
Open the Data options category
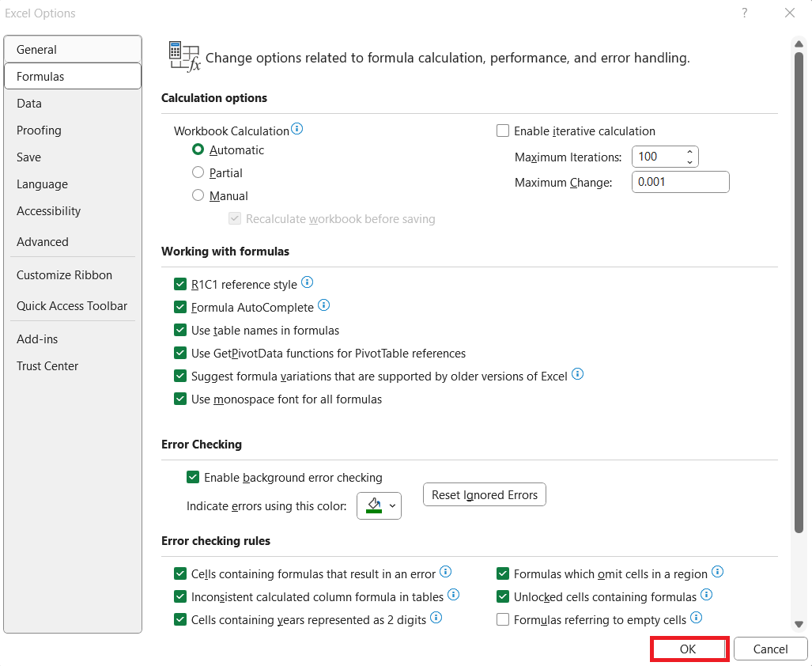(73, 103)
